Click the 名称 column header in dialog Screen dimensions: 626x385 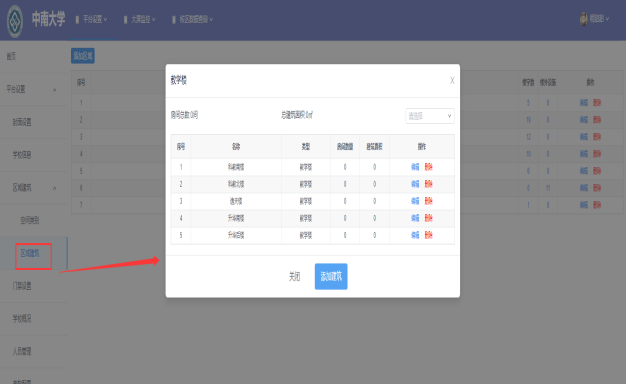click(x=236, y=147)
